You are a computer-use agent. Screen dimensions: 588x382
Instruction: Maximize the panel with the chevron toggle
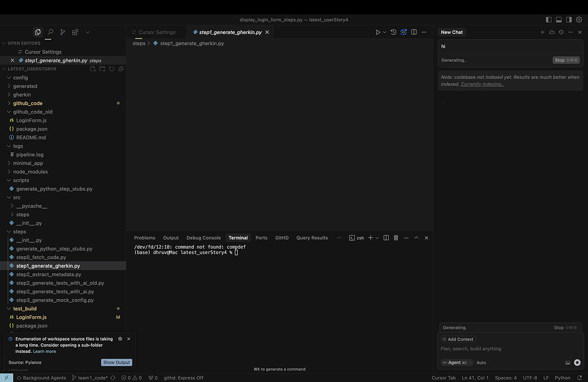(416, 237)
